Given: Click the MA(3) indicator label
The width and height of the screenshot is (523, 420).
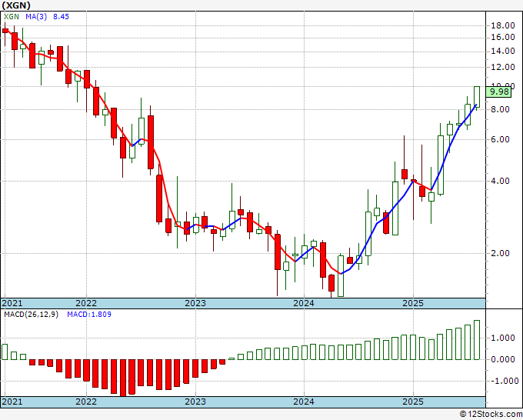Looking at the screenshot, I should pyautogui.click(x=36, y=17).
